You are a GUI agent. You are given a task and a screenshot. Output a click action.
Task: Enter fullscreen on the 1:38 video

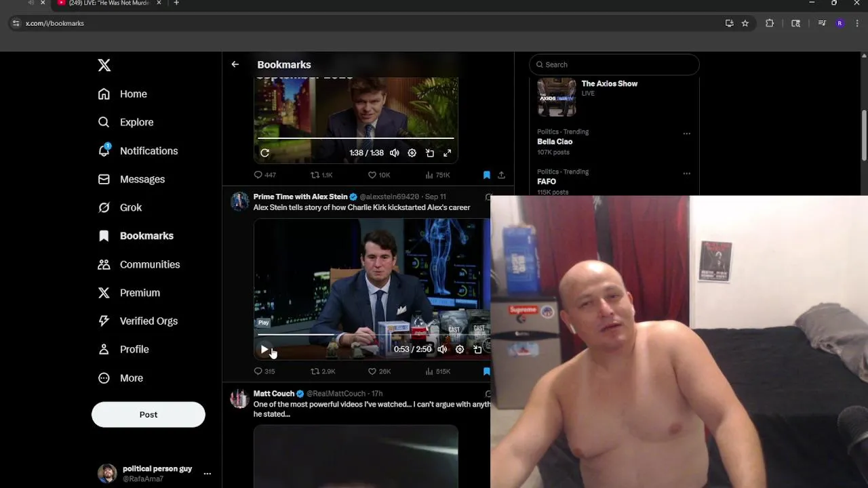click(x=447, y=153)
